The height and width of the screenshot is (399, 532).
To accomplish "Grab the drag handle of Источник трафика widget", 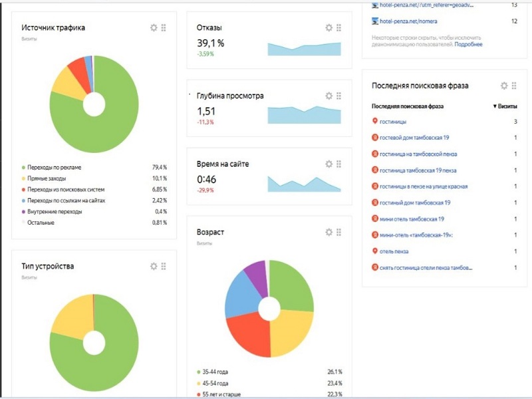I will tap(164, 28).
